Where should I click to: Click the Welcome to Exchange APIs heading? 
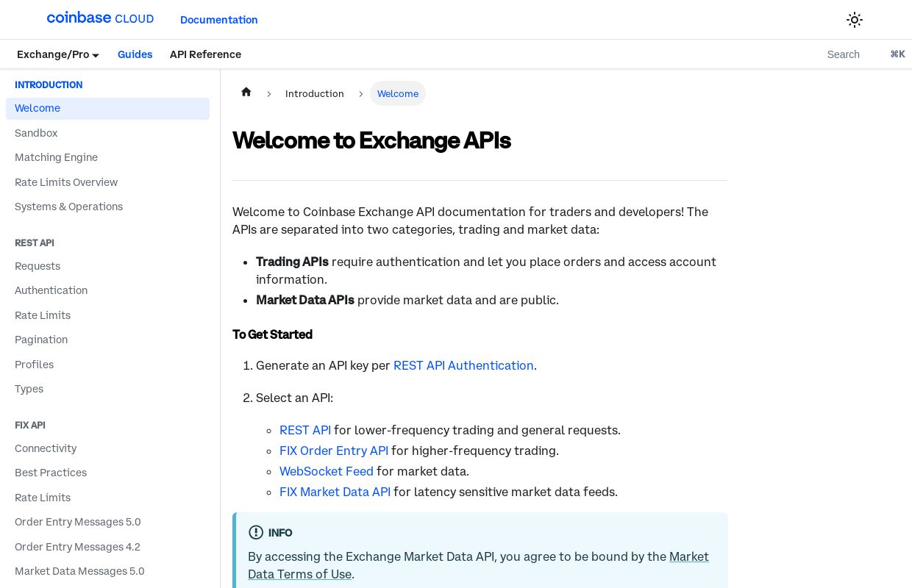coord(371,140)
